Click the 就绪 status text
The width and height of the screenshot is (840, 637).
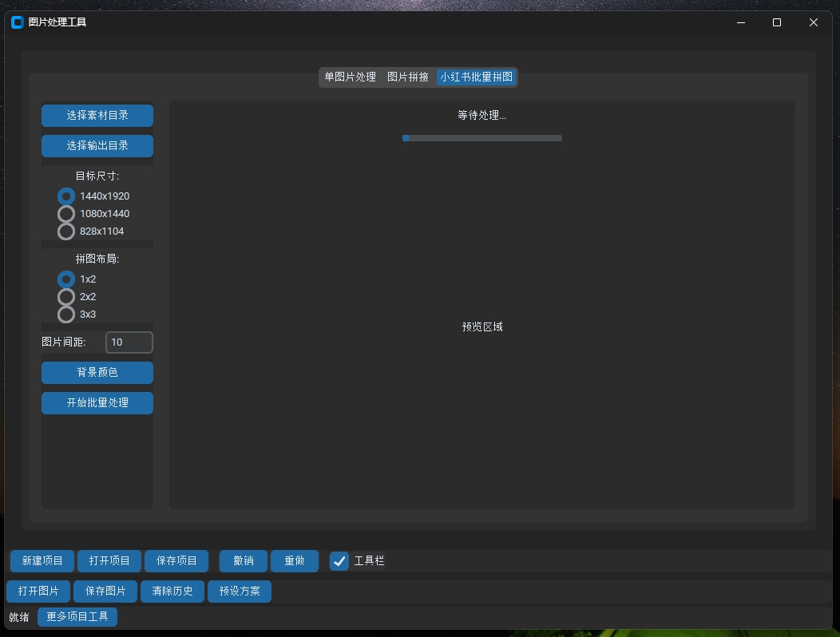click(x=18, y=617)
